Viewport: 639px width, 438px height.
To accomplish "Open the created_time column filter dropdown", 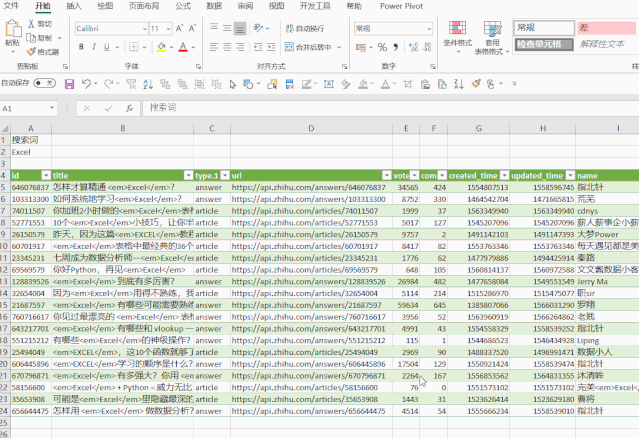I will click(x=505, y=176).
